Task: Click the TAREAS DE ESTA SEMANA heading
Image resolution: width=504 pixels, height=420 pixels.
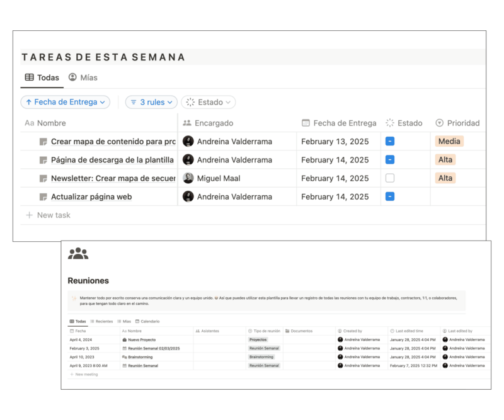Action: 103,57
